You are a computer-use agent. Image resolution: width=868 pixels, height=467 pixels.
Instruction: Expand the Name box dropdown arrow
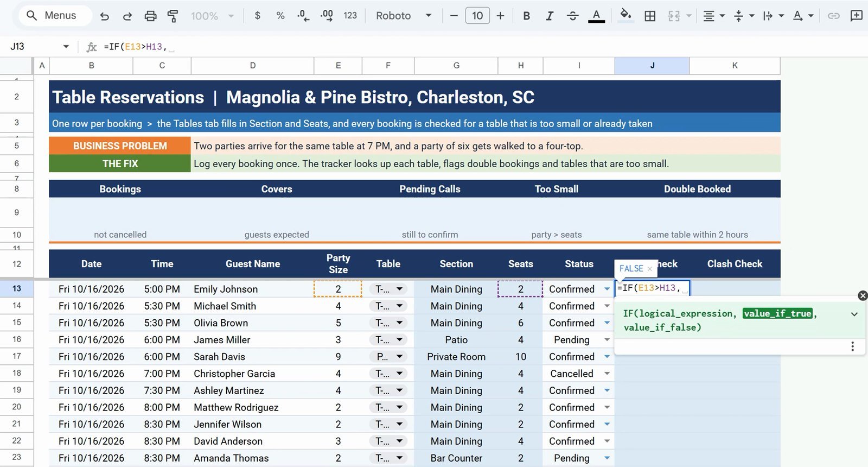point(66,47)
